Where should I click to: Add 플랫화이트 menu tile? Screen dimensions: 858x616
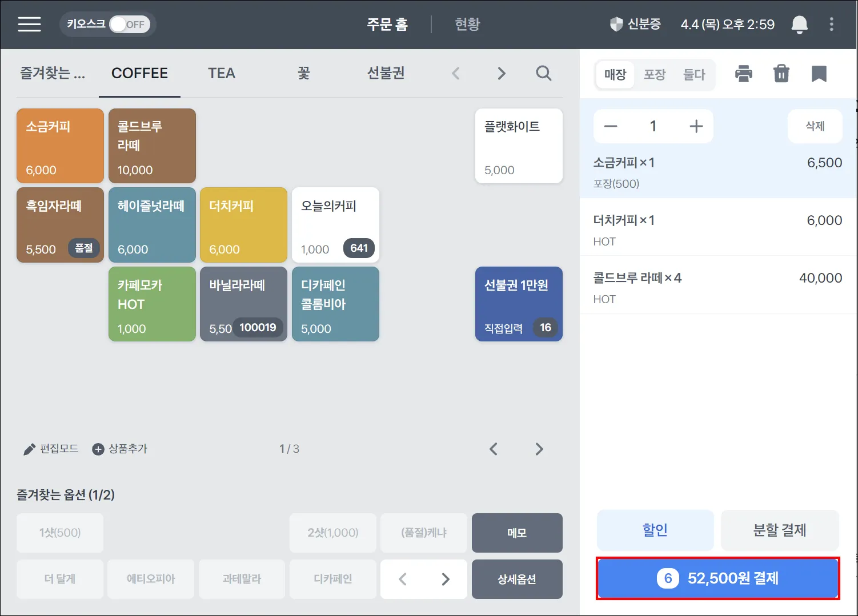pyautogui.click(x=519, y=146)
